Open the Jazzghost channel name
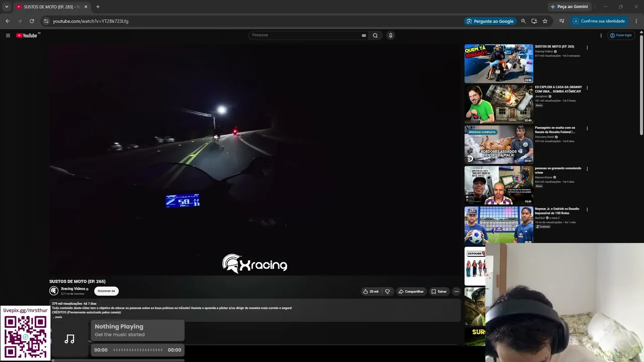 click(x=541, y=96)
